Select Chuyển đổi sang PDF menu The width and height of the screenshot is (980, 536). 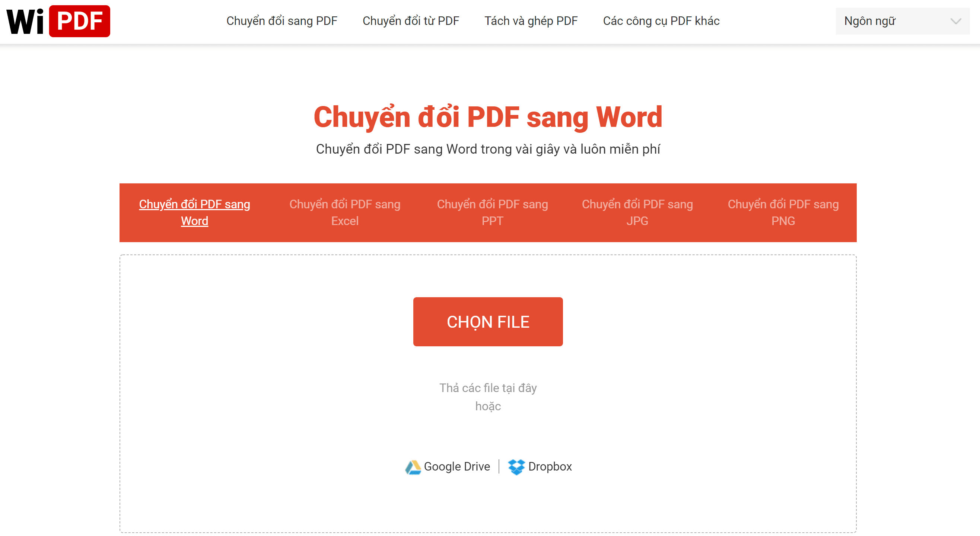(x=281, y=21)
